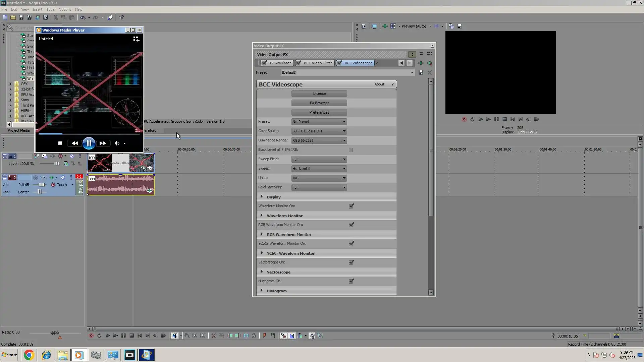Pause playback in Windows Media Player
This screenshot has width=644, height=362.
pos(89,143)
